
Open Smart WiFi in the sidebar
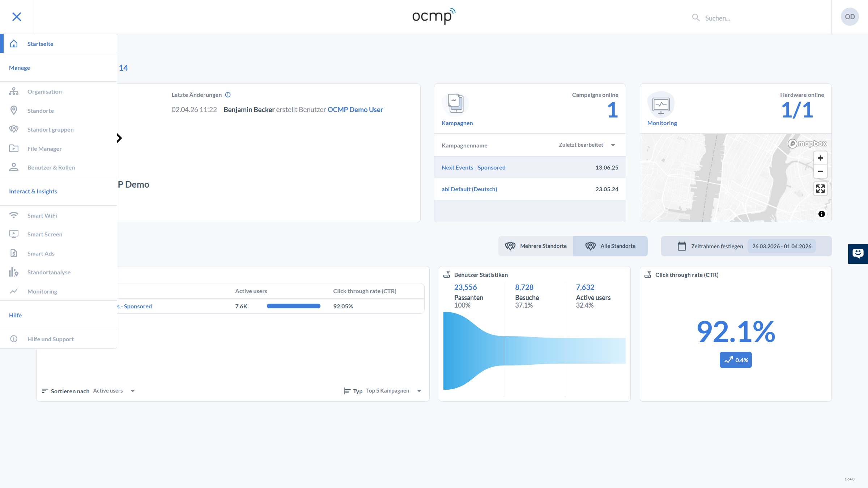(42, 215)
